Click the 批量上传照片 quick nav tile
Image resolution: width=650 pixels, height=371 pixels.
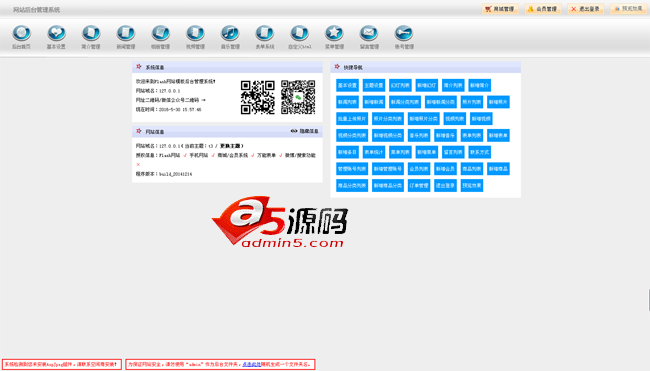pos(352,119)
